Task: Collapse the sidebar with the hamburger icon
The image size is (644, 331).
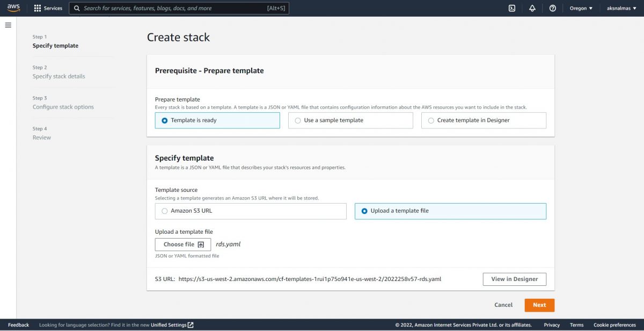Action: pos(8,24)
